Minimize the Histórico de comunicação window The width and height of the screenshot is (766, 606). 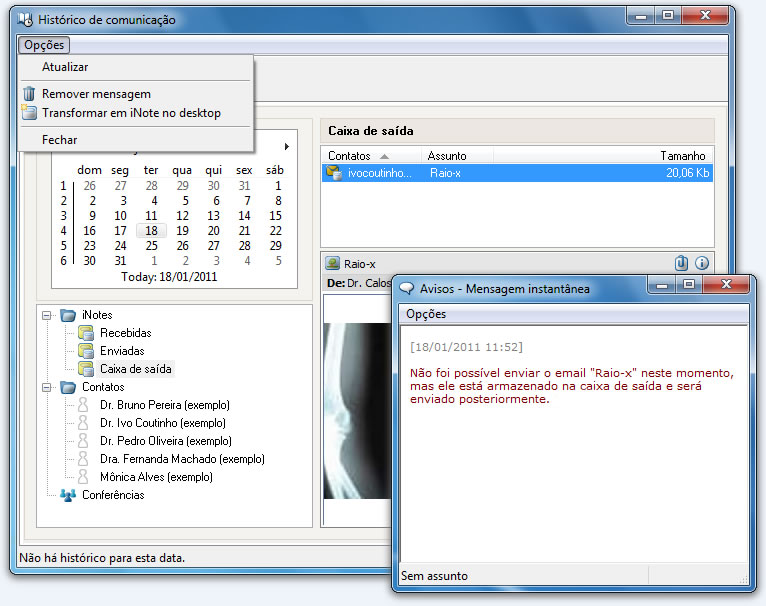point(641,16)
